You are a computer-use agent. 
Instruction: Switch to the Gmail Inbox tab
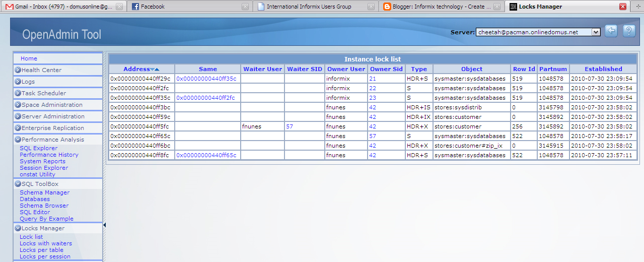pyautogui.click(x=63, y=7)
